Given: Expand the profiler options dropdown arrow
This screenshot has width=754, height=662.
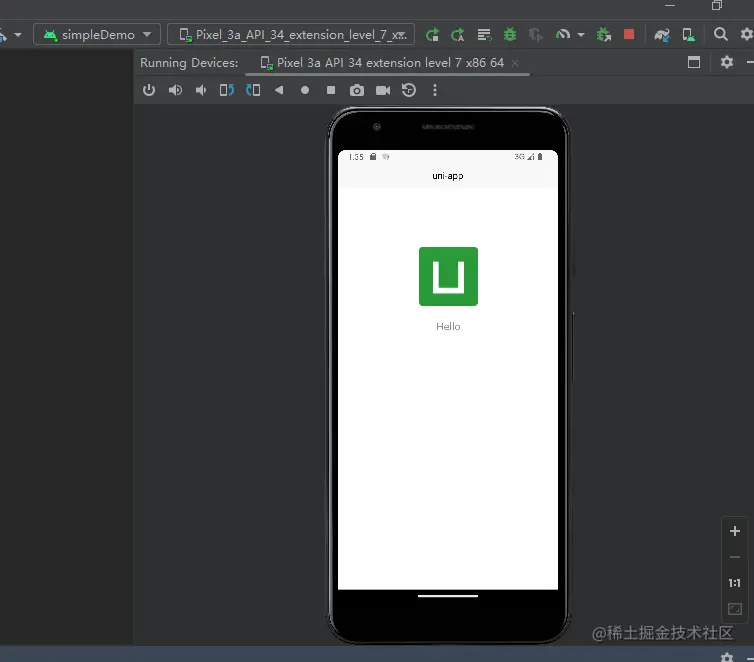Looking at the screenshot, I should (x=581, y=35).
